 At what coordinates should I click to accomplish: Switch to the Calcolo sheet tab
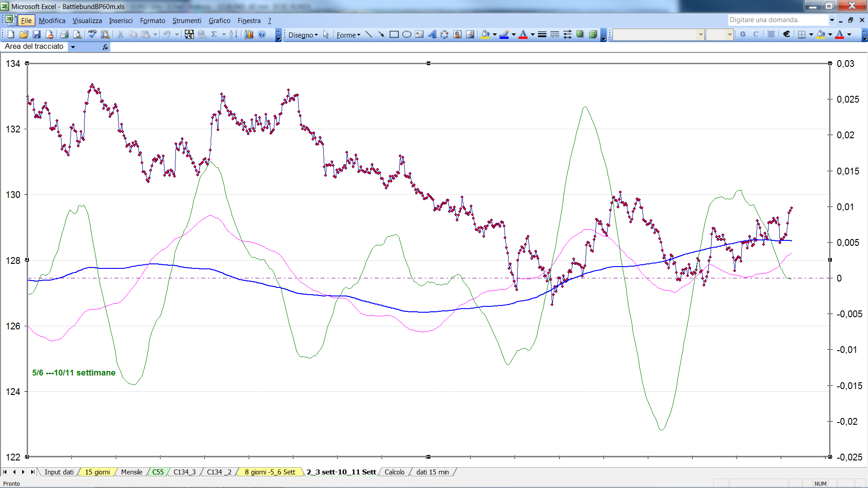pos(395,472)
